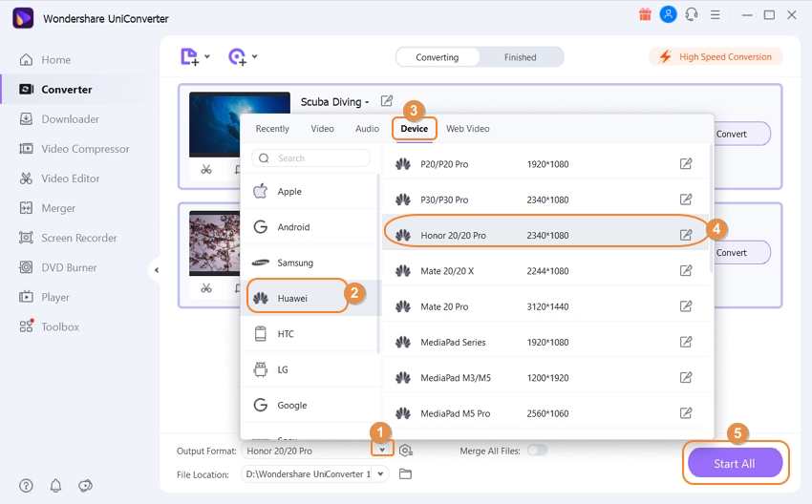Screen dimensions: 812x504
Task: Select the Converter sidebar item
Action: tap(55, 89)
